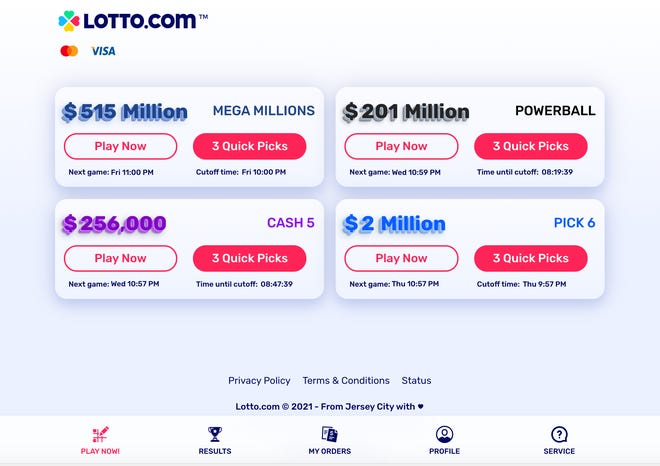The height and width of the screenshot is (466, 660).
Task: Click the Mastercard payment icon
Action: tap(69, 51)
